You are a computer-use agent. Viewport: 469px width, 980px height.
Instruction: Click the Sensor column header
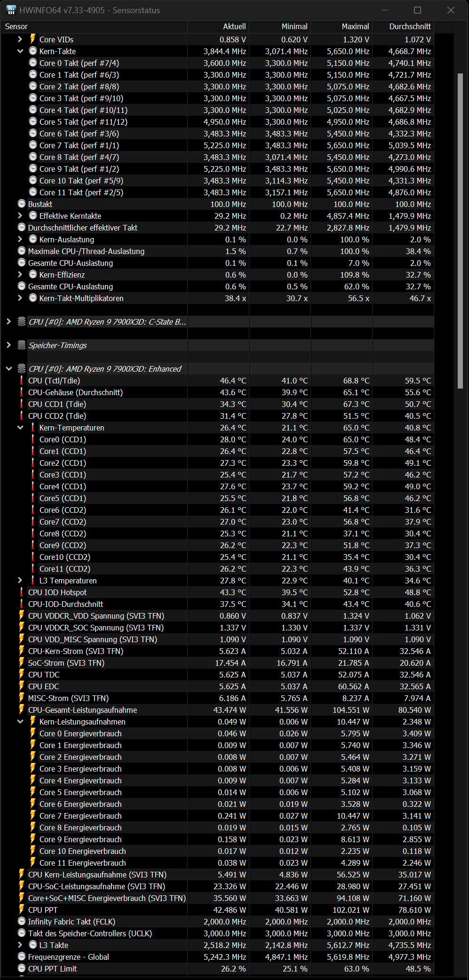[94, 27]
